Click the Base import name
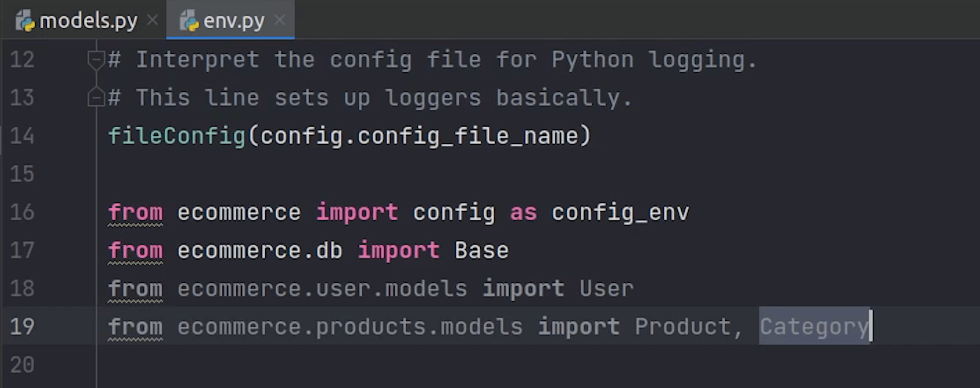The height and width of the screenshot is (388, 980). pos(481,250)
